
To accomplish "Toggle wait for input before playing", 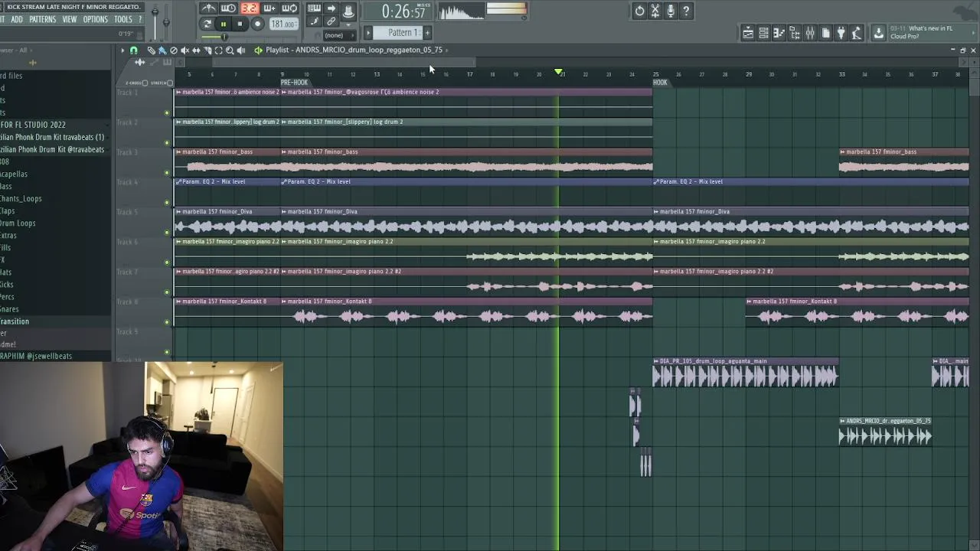I will coord(228,8).
